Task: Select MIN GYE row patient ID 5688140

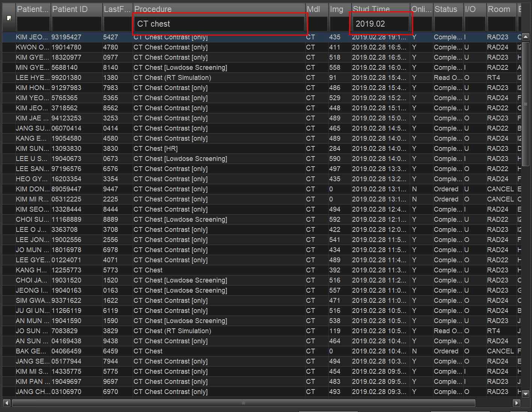Action: (262, 68)
